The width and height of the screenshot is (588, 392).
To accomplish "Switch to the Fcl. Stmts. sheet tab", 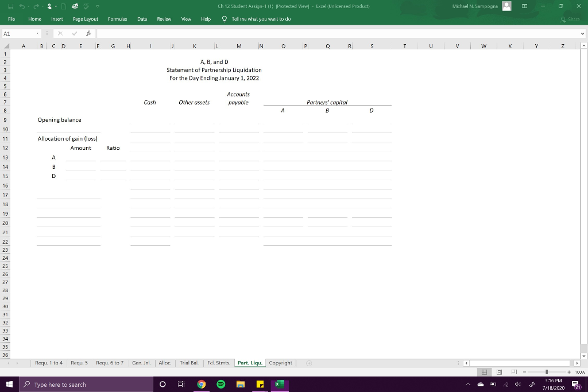I will [x=218, y=363].
